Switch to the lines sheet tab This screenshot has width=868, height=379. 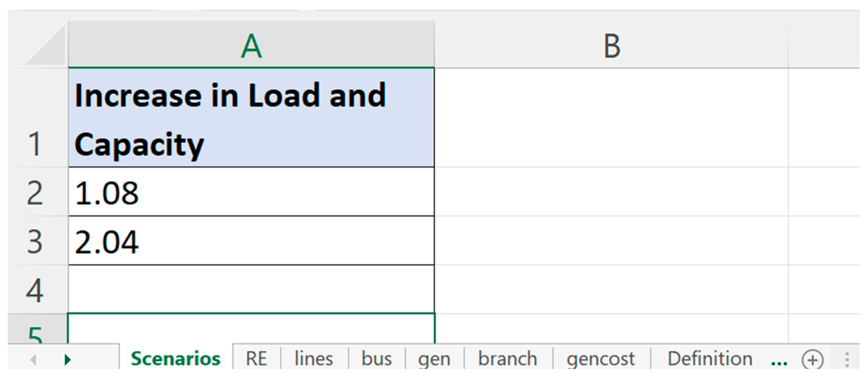pos(314,358)
